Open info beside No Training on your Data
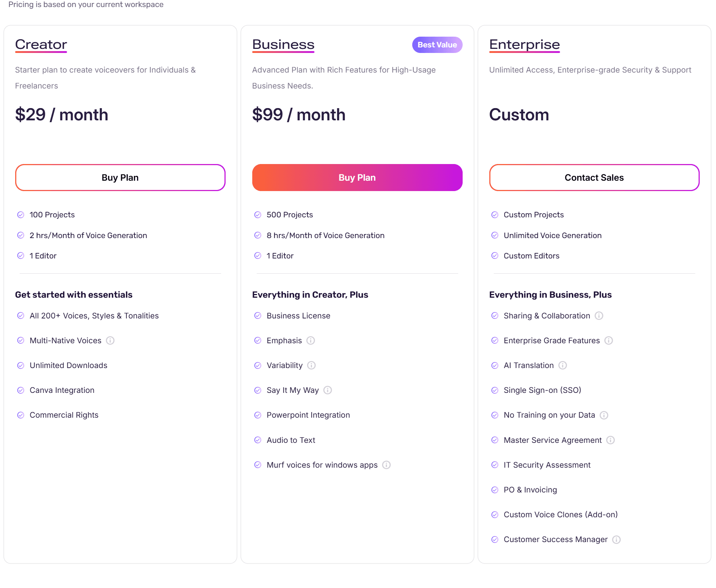 [x=604, y=415]
